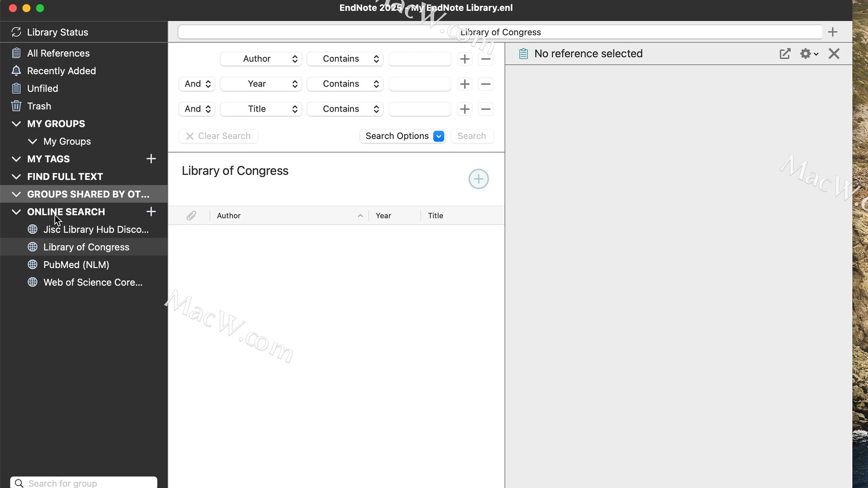868x488 pixels.
Task: Open All References clipboard icon
Action: (16, 53)
